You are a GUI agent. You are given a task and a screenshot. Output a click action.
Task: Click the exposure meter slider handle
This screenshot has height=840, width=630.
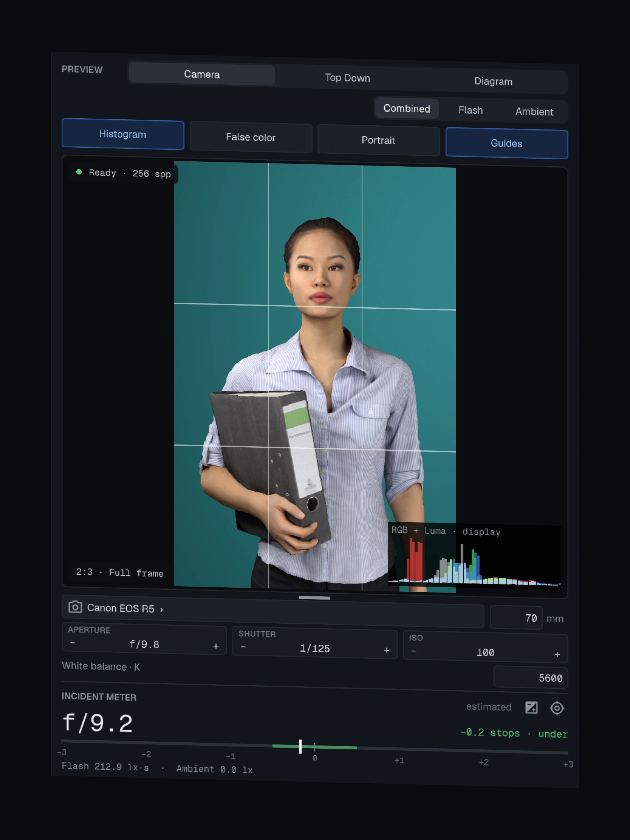(300, 747)
